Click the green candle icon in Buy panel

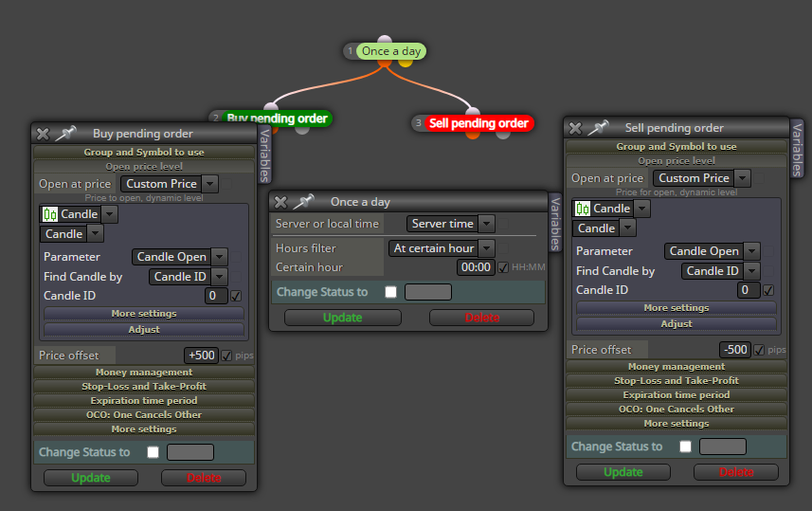pos(50,214)
